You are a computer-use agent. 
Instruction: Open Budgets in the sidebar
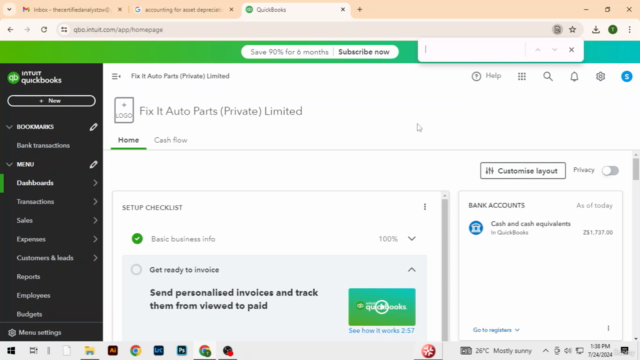pyautogui.click(x=29, y=314)
